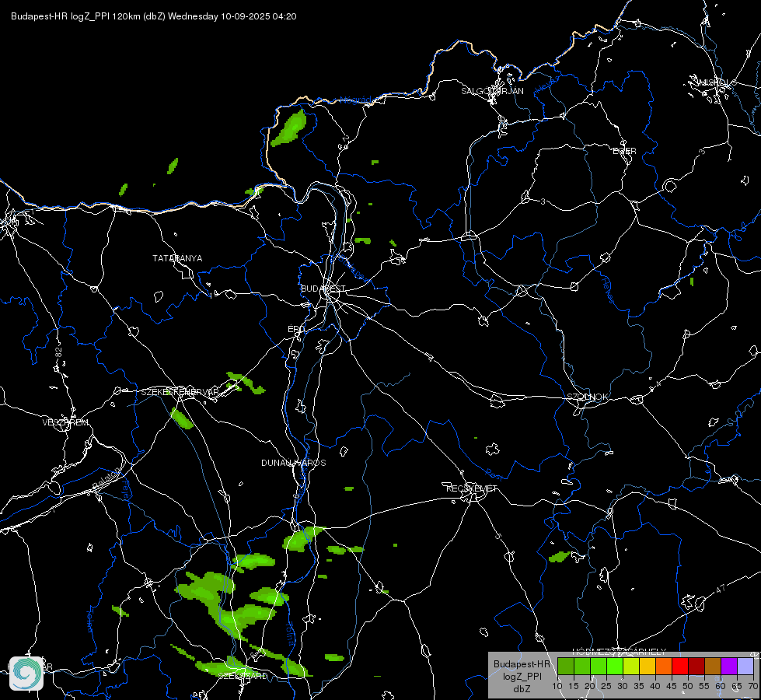The image size is (761, 700).
Task: Click the EGER city label
Action: (624, 151)
